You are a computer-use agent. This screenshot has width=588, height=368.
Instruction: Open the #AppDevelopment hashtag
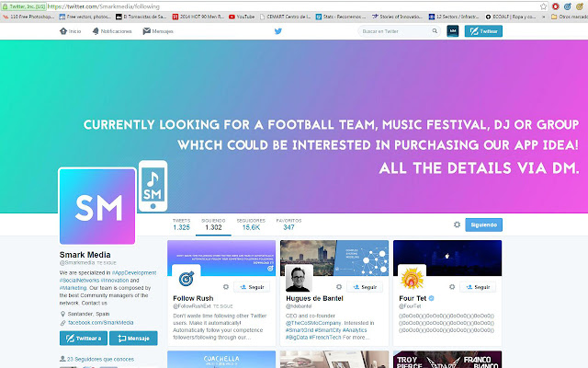click(x=134, y=272)
